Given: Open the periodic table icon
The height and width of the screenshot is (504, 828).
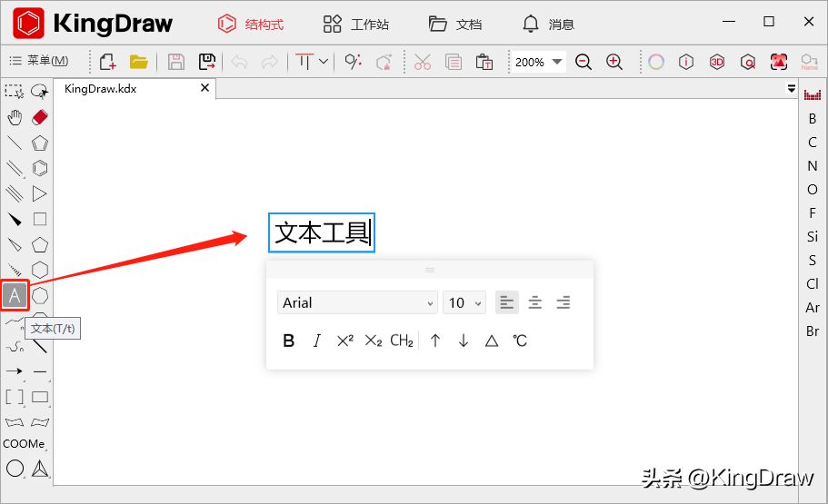Looking at the screenshot, I should click(813, 95).
